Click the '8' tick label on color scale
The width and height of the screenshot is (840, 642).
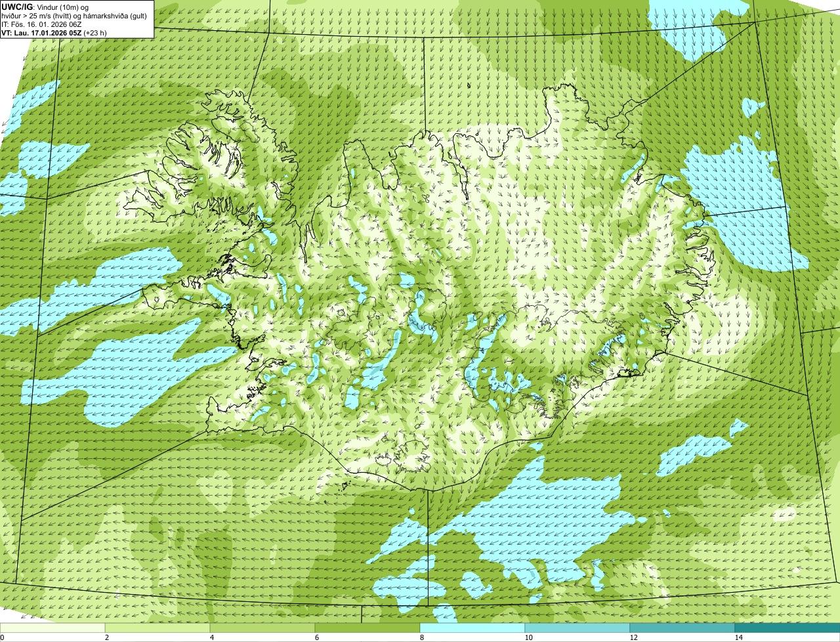coord(421,637)
